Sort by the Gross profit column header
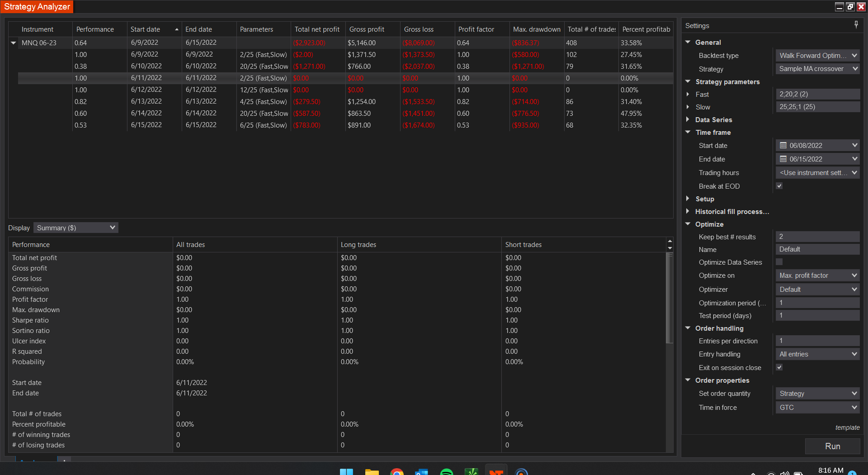Screen dimensions: 868x475 (373, 29)
